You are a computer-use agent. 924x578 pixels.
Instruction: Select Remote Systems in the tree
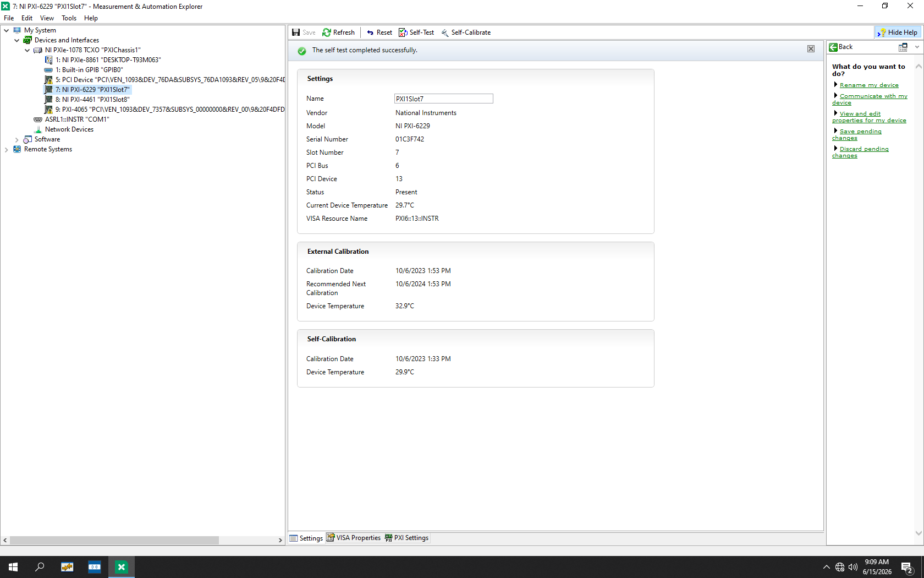48,149
